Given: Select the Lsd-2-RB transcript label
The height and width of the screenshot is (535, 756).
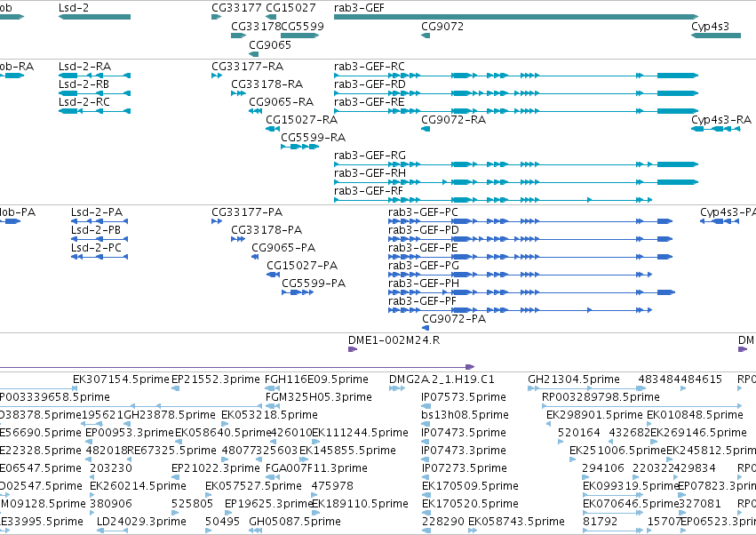Looking at the screenshot, I should coord(84,84).
